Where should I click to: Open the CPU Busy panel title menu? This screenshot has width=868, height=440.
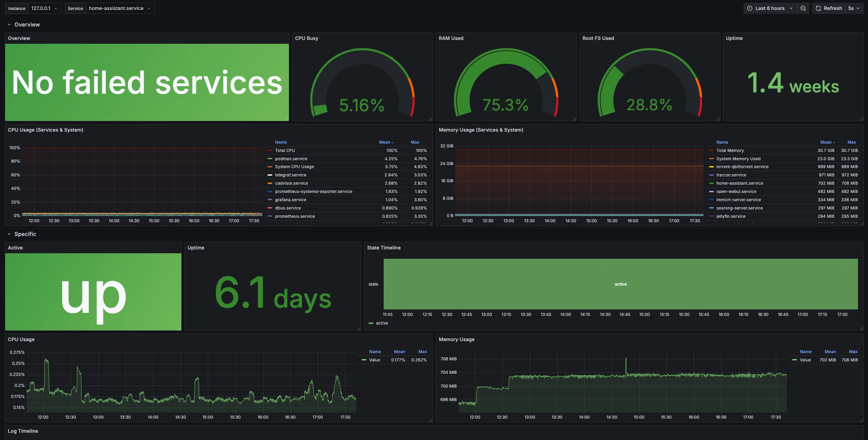click(x=306, y=38)
